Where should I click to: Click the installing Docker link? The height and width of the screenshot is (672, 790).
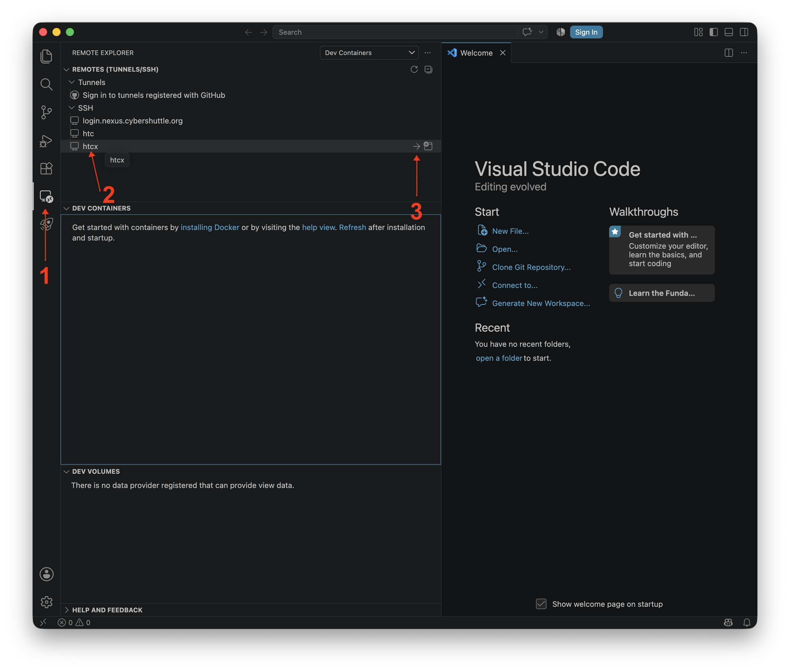210,227
